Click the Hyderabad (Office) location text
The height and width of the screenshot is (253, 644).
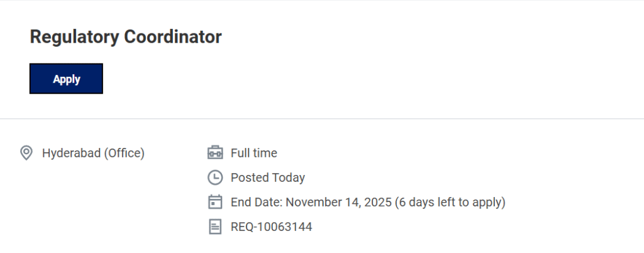[x=93, y=153]
